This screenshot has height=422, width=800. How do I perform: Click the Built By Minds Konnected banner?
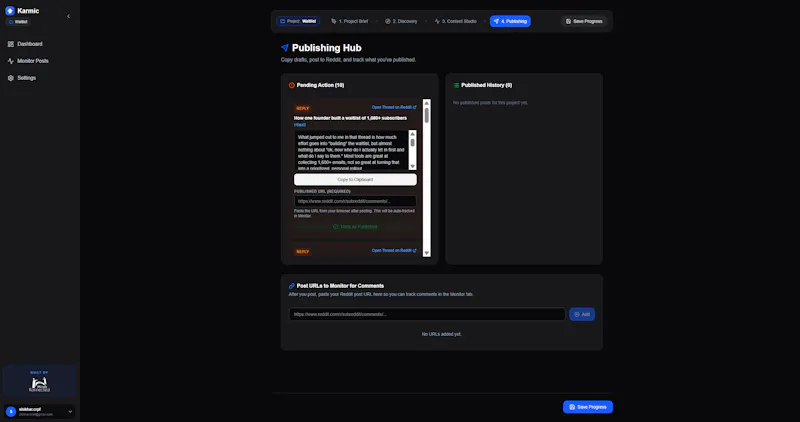point(39,382)
